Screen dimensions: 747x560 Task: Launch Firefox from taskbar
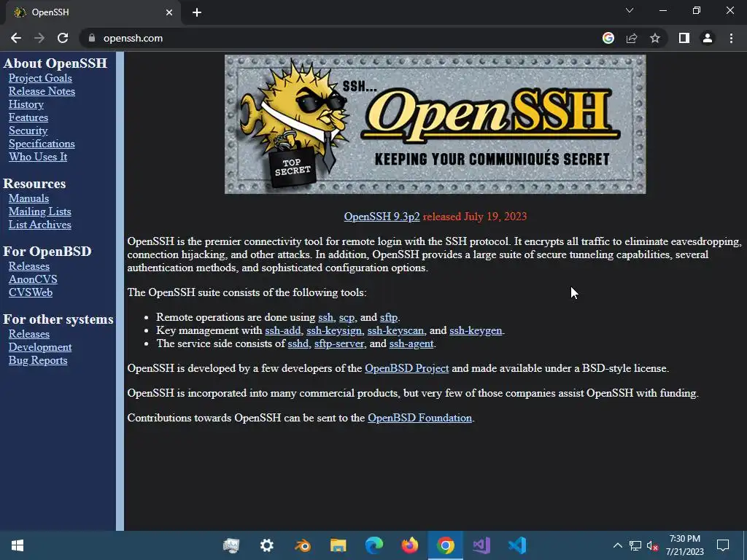tap(410, 545)
